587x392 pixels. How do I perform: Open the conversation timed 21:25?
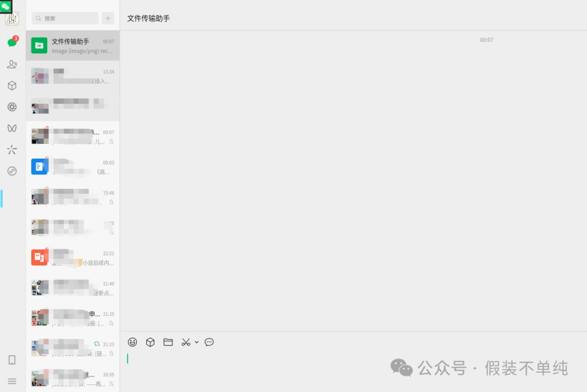click(x=73, y=318)
